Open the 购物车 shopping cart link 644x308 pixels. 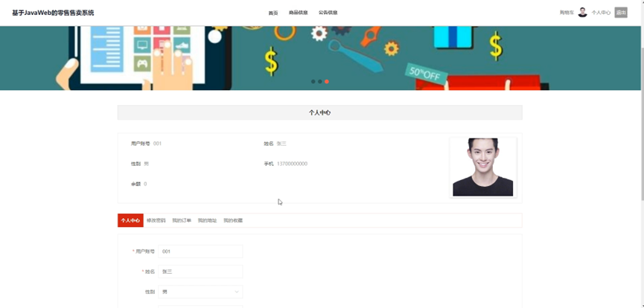[567, 13]
